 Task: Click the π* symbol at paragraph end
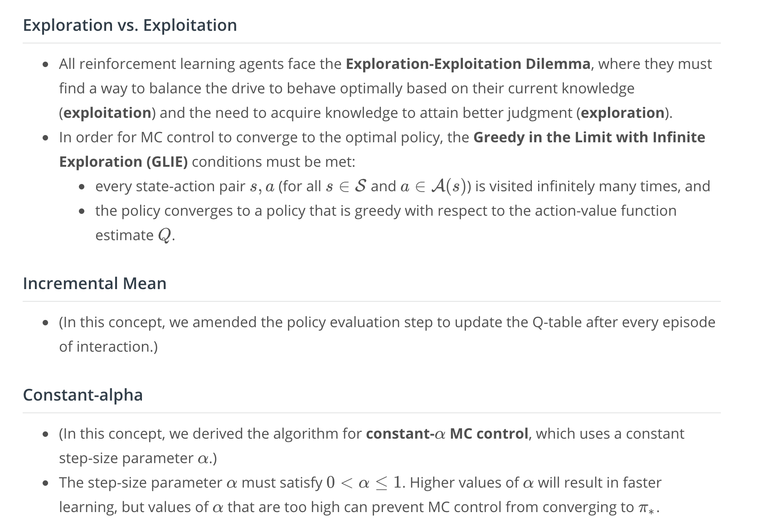(x=646, y=508)
